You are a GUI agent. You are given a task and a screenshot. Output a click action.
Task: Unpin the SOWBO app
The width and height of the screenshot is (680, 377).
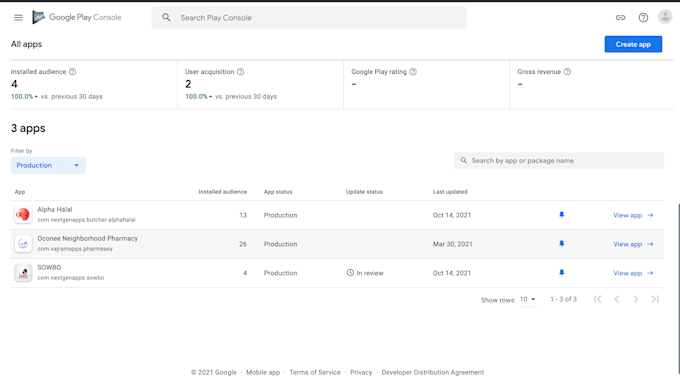point(562,273)
